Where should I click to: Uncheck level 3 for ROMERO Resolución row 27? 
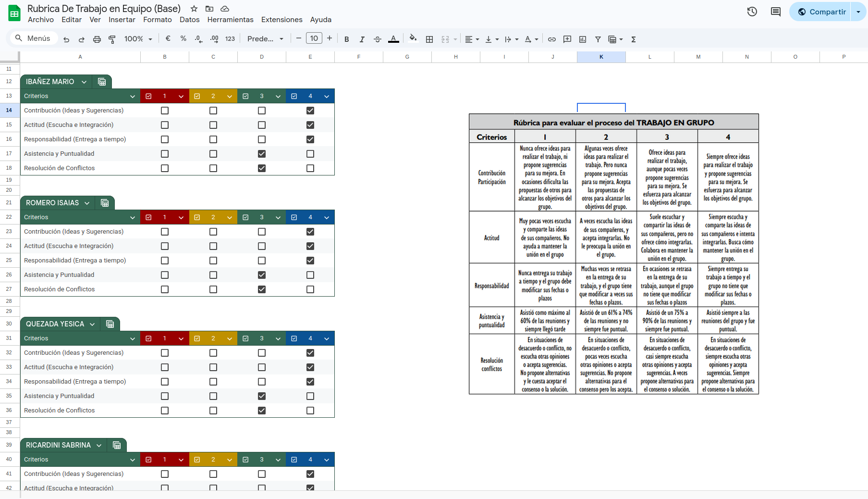pos(262,289)
